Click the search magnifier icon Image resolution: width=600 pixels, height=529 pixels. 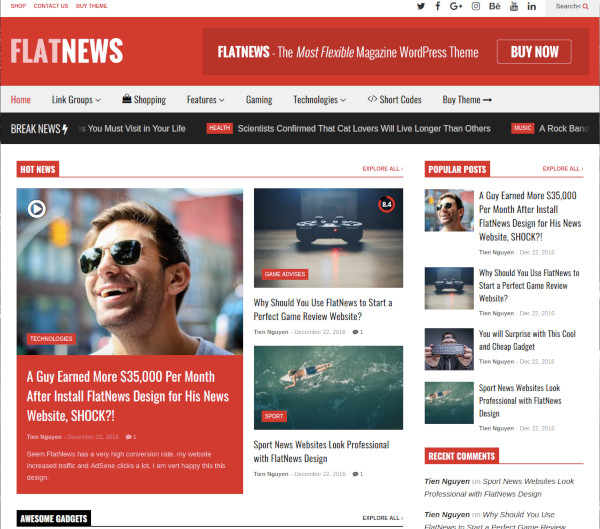tap(585, 7)
